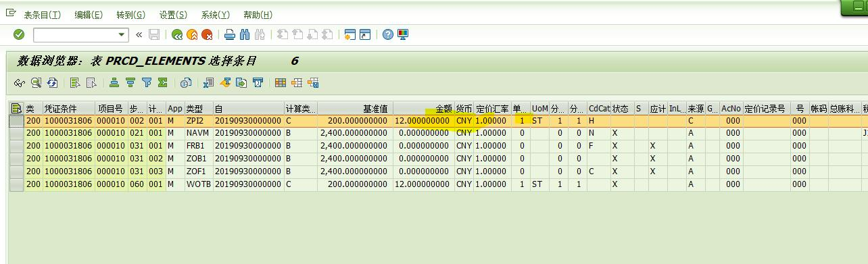Click the 类型 column header
Image resolution: width=868 pixels, height=264 pixels.
click(199, 108)
